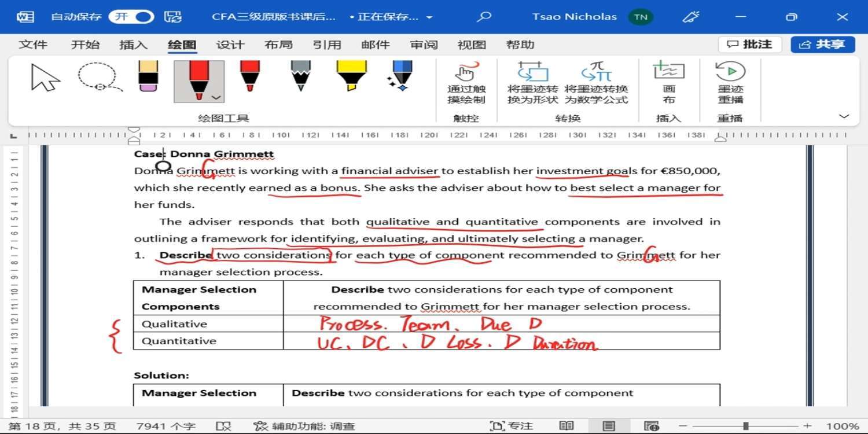Click the user name Tsao Nicholas
Image resolution: width=868 pixels, height=434 pixels.
(575, 17)
